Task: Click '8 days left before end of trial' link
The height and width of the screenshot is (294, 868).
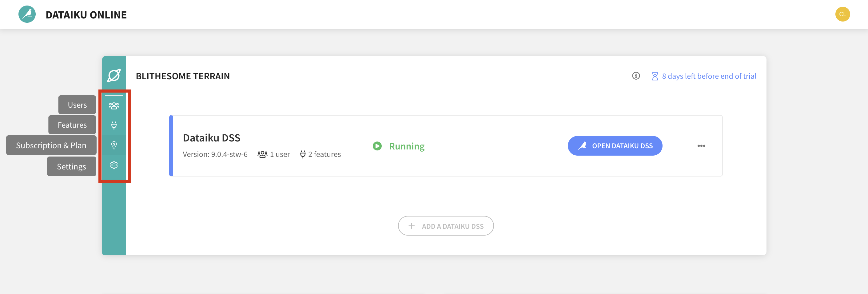Action: (709, 76)
